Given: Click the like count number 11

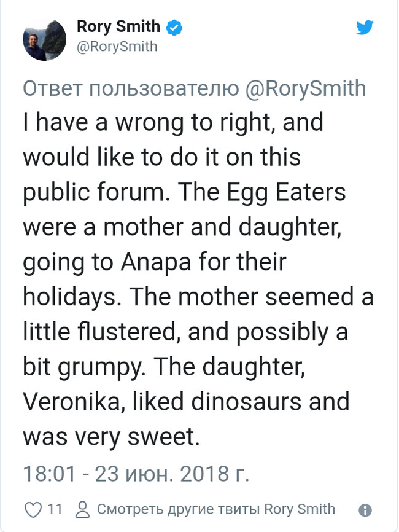Looking at the screenshot, I should point(55,509).
